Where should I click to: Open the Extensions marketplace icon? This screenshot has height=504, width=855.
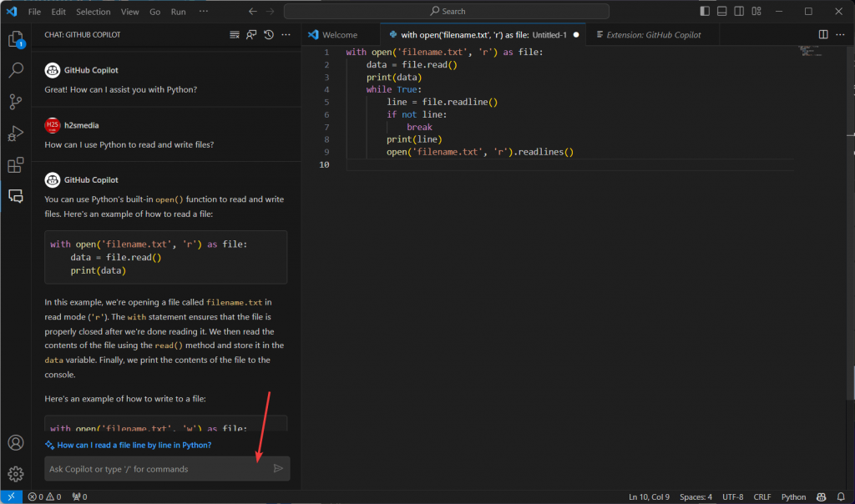coord(15,164)
